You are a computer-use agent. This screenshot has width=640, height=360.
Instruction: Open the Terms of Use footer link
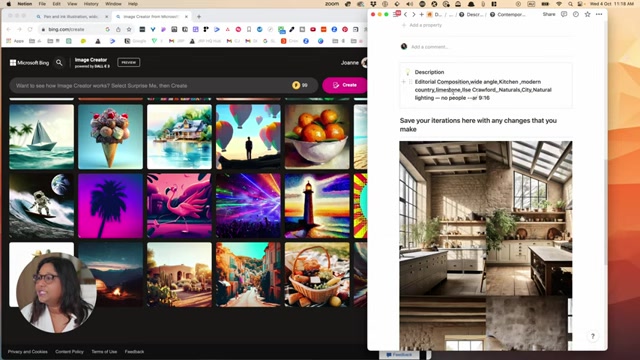coord(104,351)
